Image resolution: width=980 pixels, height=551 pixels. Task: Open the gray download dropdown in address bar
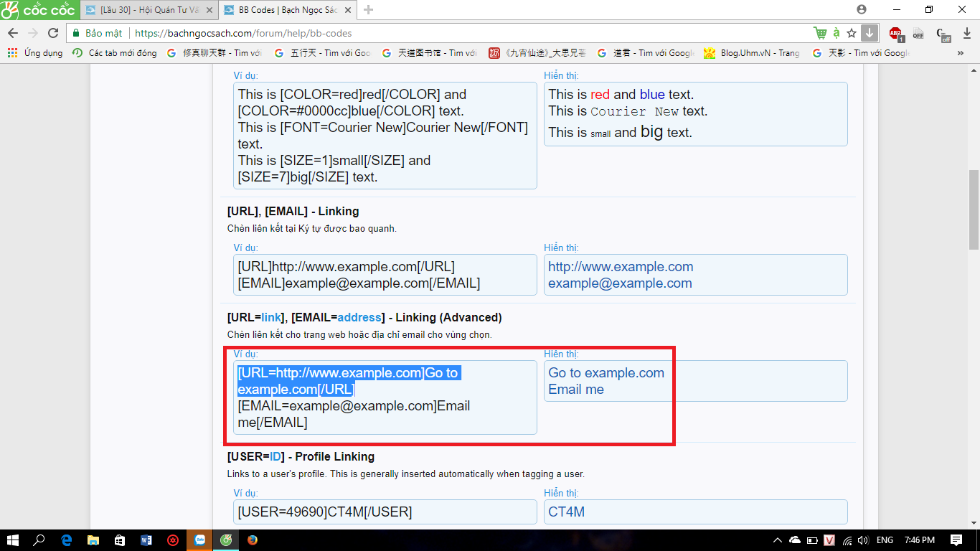click(x=869, y=32)
